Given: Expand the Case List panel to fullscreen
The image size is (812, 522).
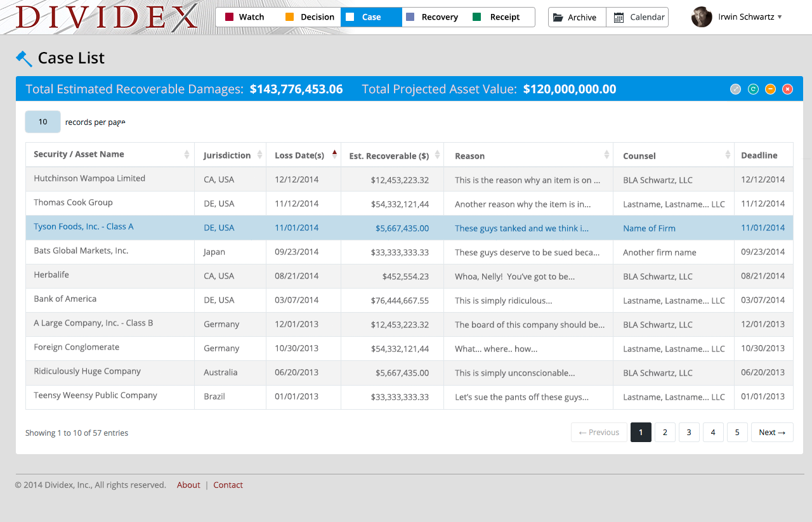Looking at the screenshot, I should click(x=735, y=89).
